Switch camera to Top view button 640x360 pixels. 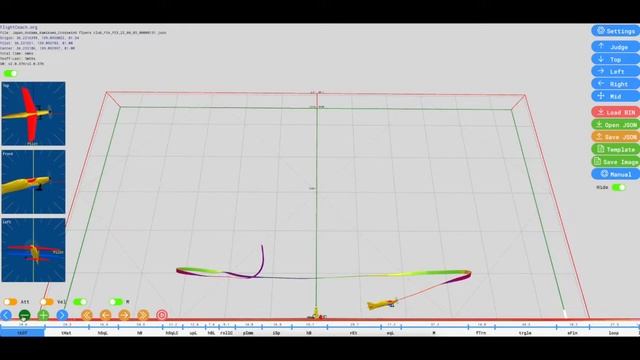[616, 59]
